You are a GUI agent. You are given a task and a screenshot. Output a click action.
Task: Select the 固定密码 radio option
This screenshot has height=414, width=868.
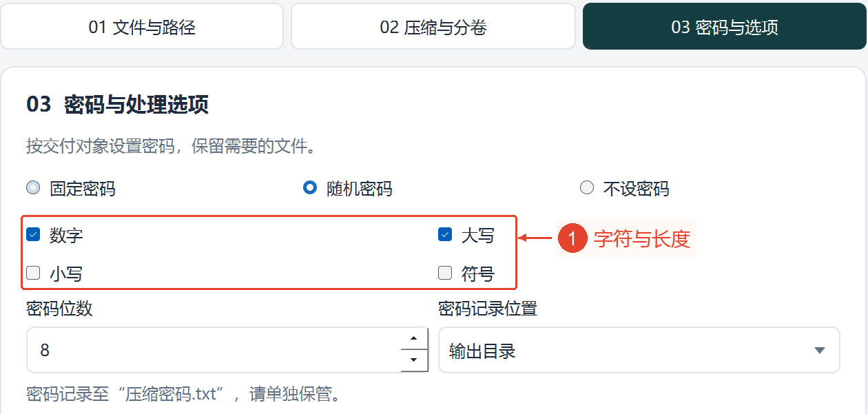33,188
